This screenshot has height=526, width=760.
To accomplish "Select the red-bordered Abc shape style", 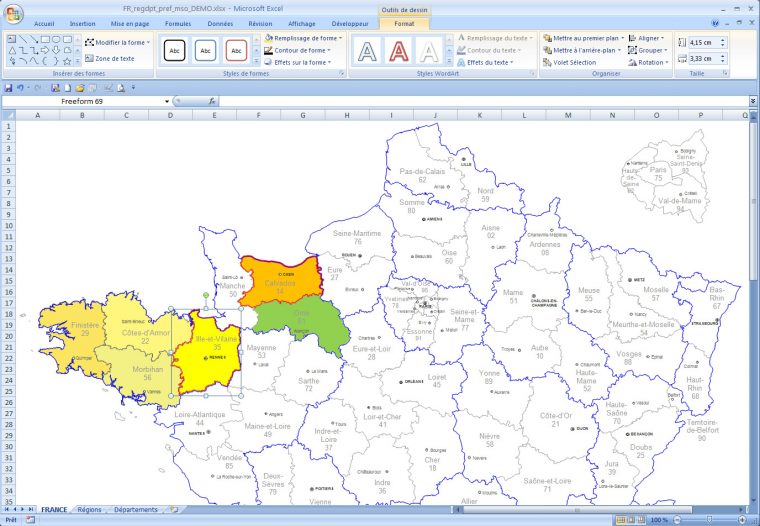I will [x=237, y=50].
